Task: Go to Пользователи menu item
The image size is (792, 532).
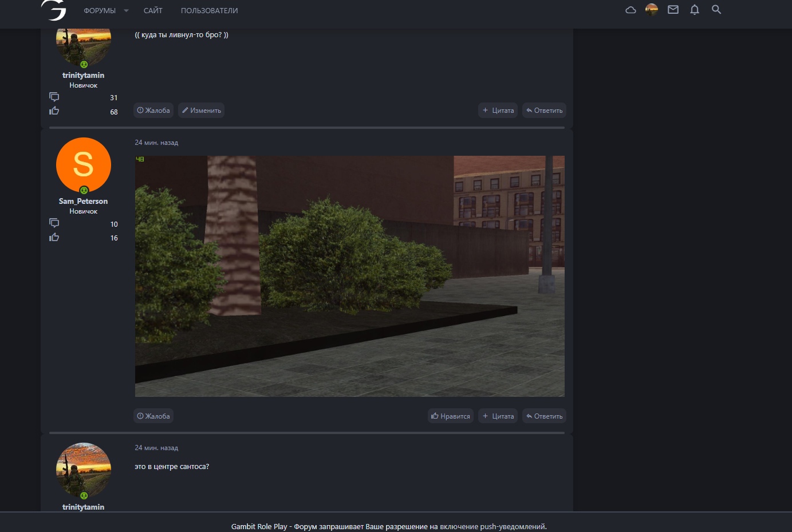Action: 209,11
